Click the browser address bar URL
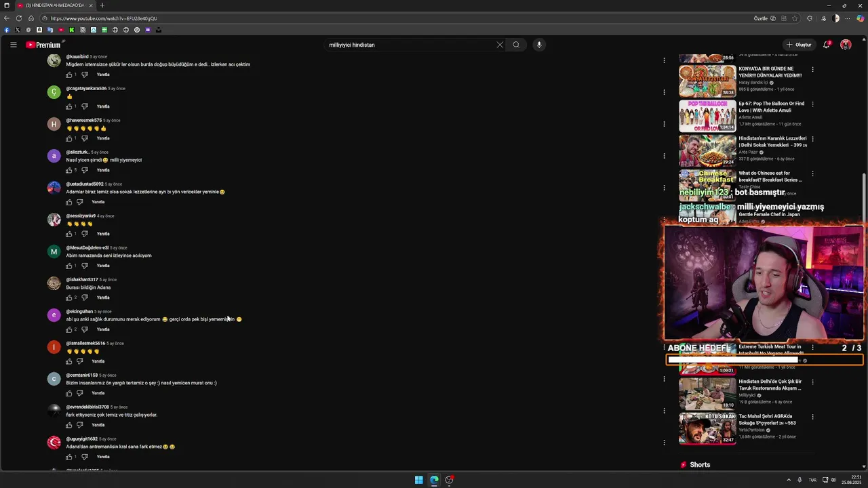Viewport: 868px width, 488px height. [104, 18]
